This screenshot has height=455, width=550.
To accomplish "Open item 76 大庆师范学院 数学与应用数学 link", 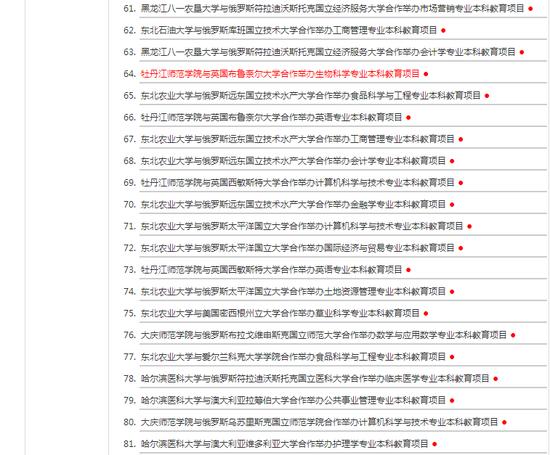I will (323, 335).
